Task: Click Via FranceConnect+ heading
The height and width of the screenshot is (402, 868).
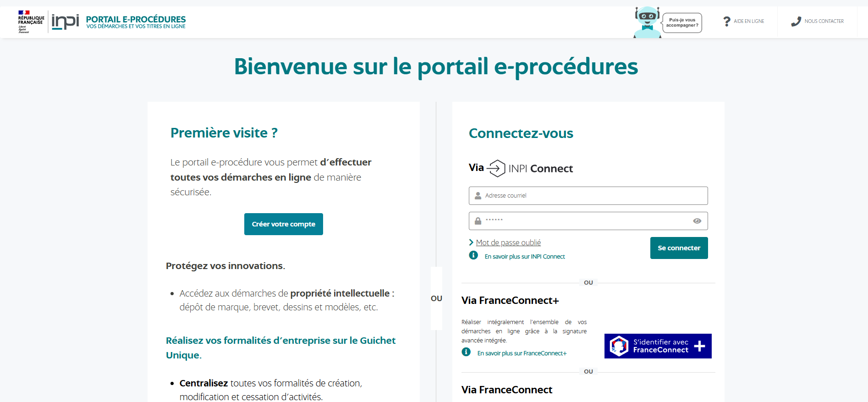Action: 510,301
